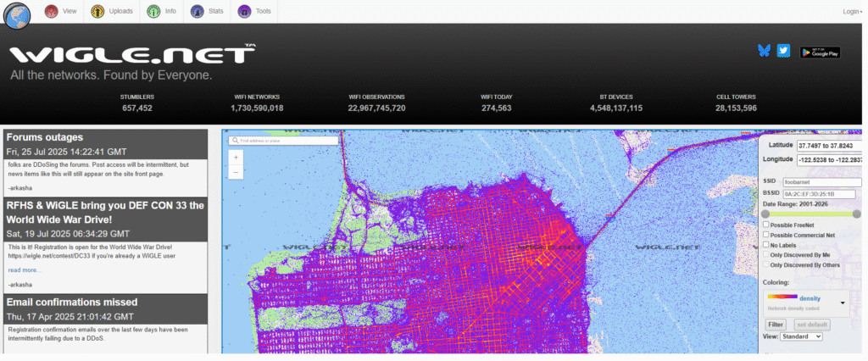Click the WIFI TODAY count 274,563

pyautogui.click(x=497, y=108)
